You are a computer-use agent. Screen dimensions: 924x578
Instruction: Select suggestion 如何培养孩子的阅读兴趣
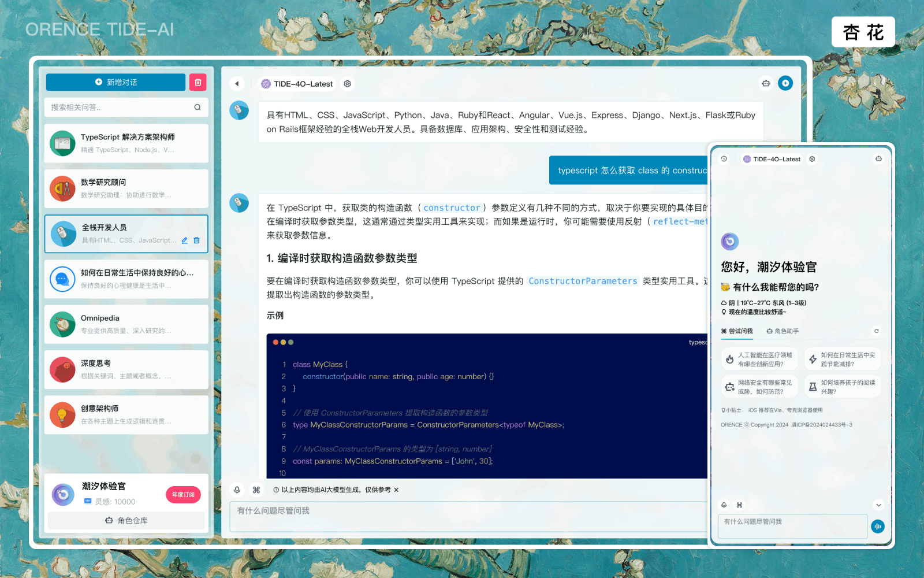click(x=843, y=387)
